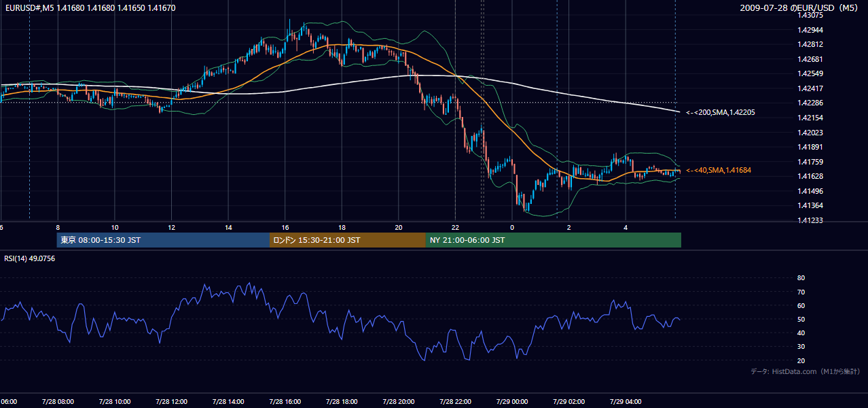
Task: Click the 7/28 16:00 bottom time label
Action: [285, 402]
